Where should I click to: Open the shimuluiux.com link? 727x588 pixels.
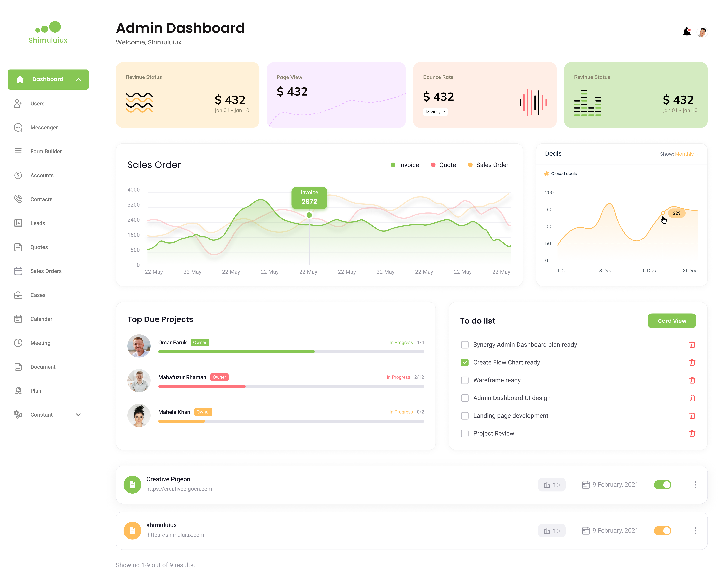coord(176,535)
